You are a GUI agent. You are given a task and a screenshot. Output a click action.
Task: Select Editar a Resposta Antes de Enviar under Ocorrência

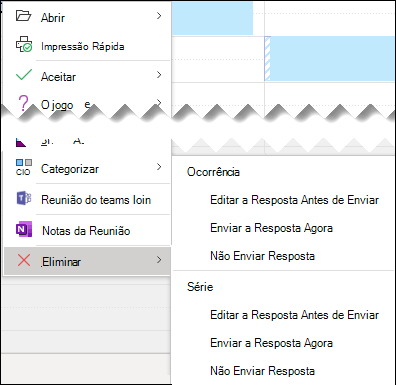pos(294,200)
